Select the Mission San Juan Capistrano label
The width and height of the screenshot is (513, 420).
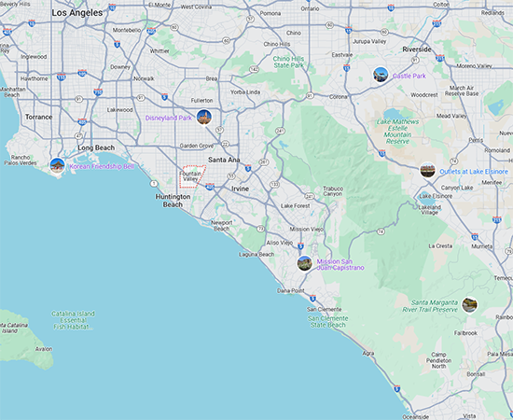coord(340,264)
